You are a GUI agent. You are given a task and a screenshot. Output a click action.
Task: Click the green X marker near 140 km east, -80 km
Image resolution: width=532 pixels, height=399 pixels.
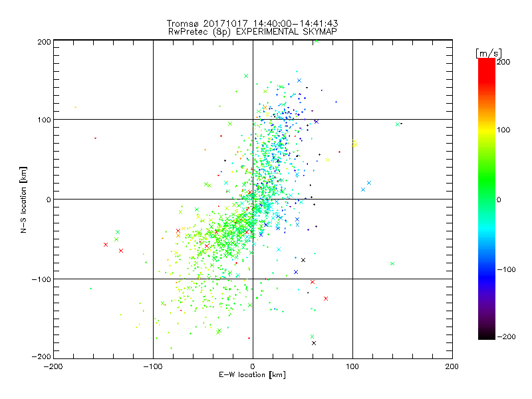pyautogui.click(x=392, y=263)
